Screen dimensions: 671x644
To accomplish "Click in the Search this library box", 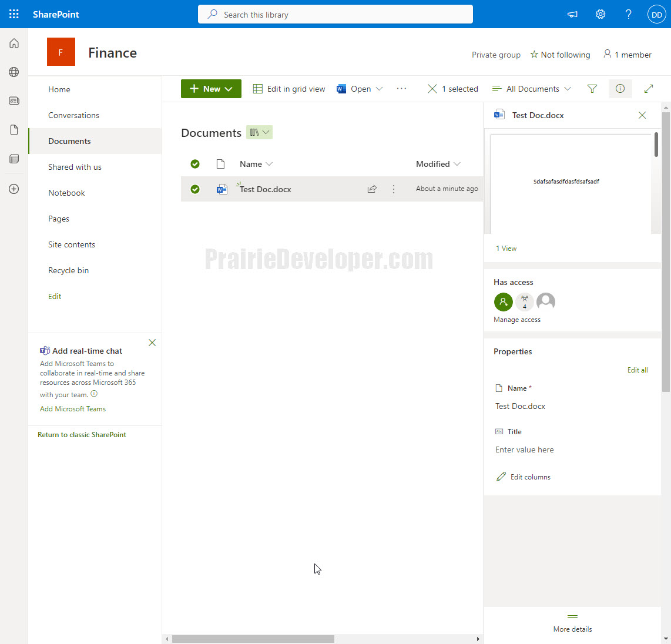I will [x=335, y=15].
